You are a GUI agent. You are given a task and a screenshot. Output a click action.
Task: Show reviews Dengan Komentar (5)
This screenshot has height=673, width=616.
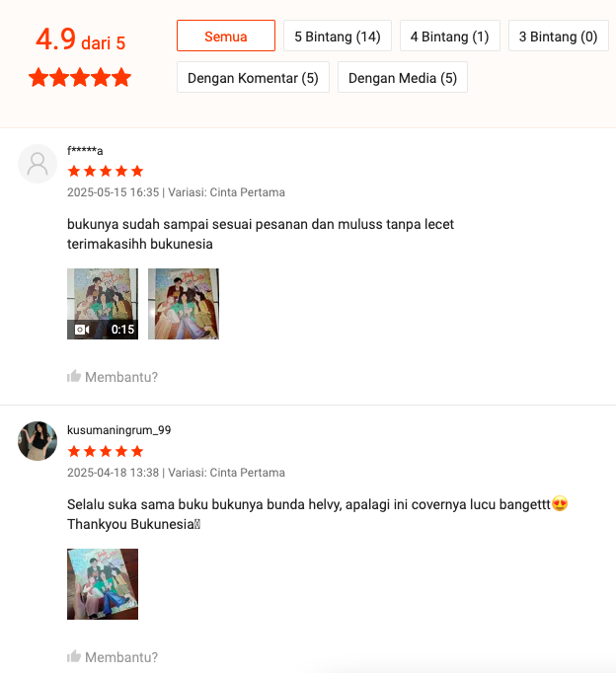(x=253, y=77)
